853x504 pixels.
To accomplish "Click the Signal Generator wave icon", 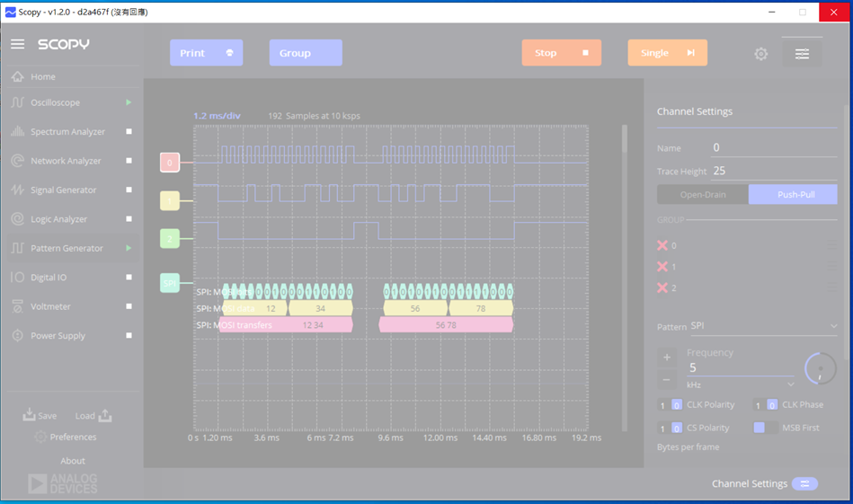I will coord(17,190).
